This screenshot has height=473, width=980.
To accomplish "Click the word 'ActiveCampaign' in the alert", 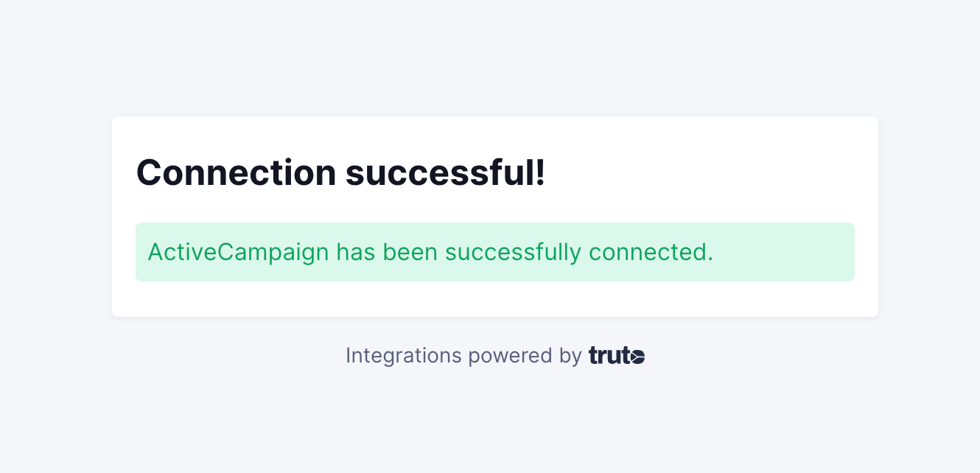I will point(239,252).
